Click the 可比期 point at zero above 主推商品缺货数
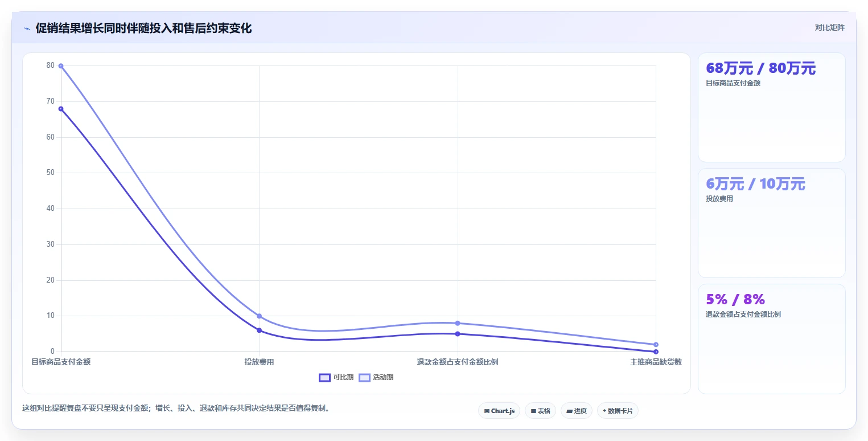Screen dimensions: 868x441 click(656, 352)
